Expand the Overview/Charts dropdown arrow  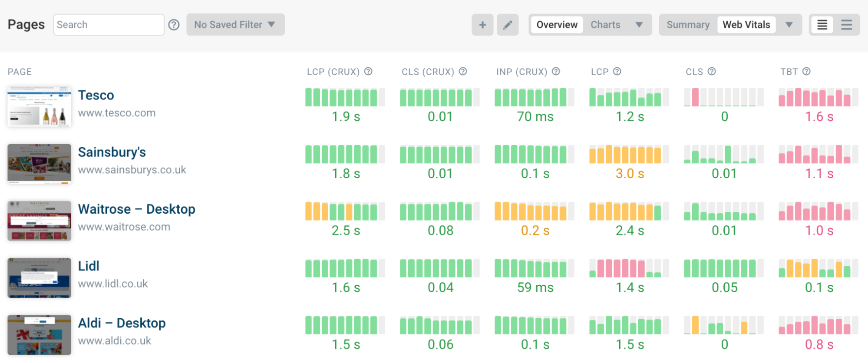[639, 25]
